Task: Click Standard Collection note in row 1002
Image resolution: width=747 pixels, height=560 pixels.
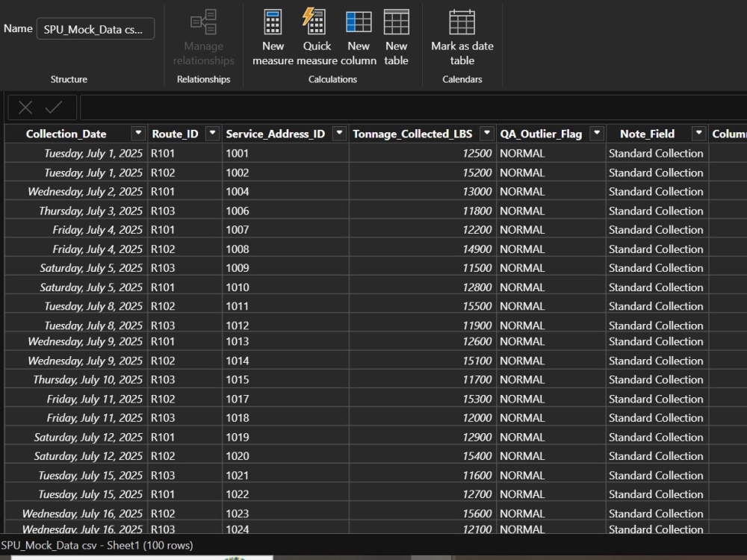Action: pos(656,172)
